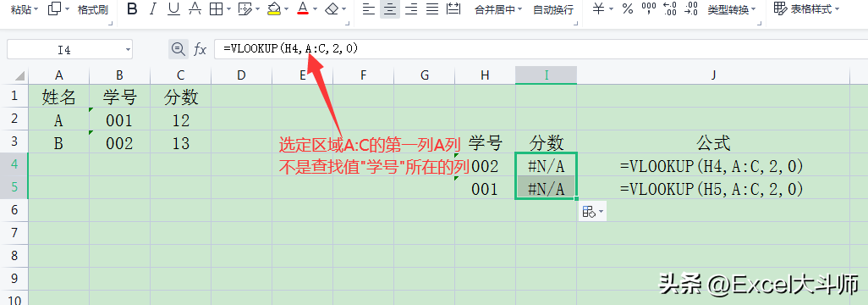Expand the copy dropdown arrow

click(68, 9)
